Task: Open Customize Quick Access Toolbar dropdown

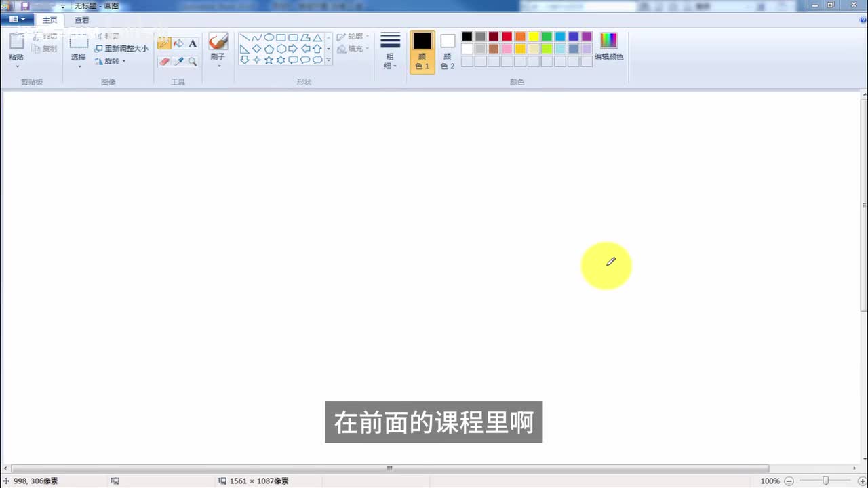Action: pos(63,6)
